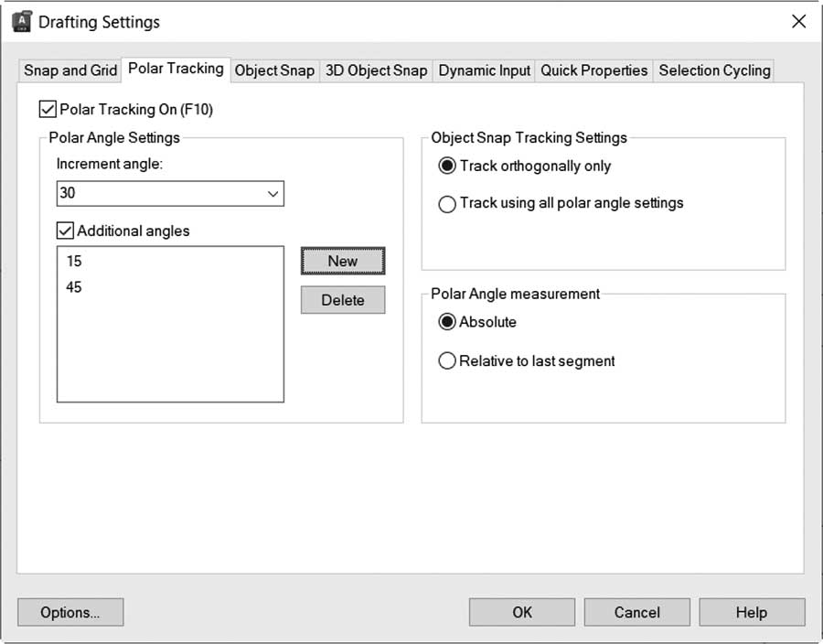Open the Object Snap tab

pos(274,70)
